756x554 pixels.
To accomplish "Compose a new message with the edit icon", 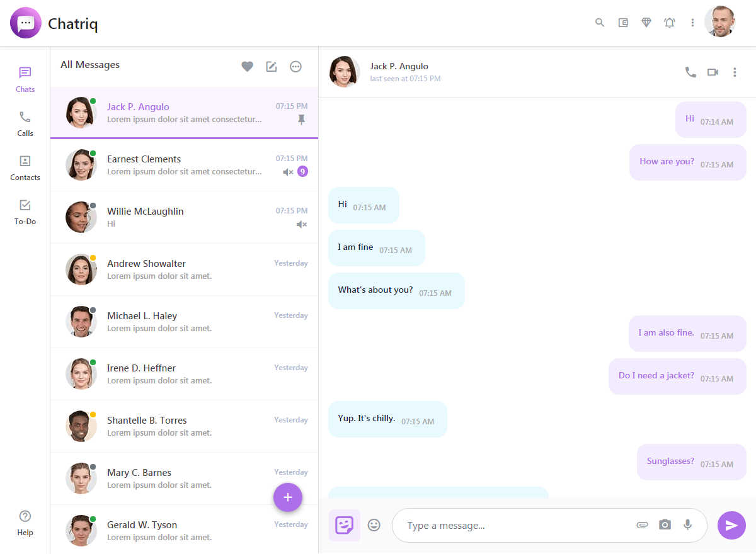I will coord(272,66).
